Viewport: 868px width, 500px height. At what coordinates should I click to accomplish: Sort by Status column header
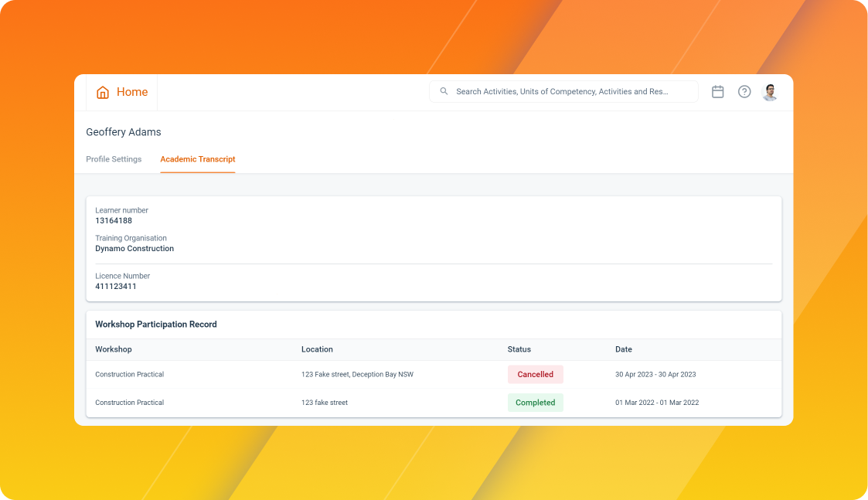(519, 349)
